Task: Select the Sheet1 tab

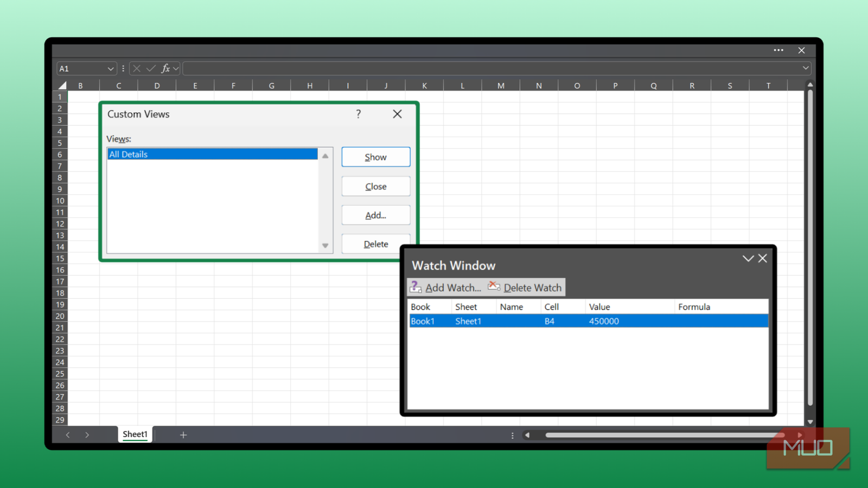Action: 135,434
